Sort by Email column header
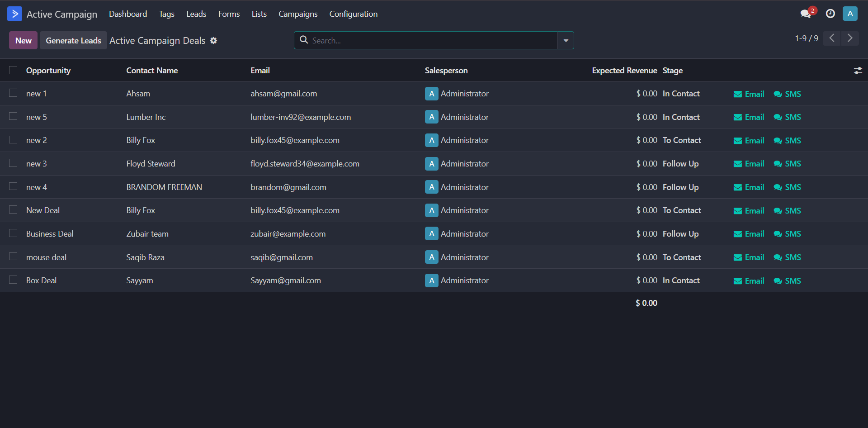 260,71
